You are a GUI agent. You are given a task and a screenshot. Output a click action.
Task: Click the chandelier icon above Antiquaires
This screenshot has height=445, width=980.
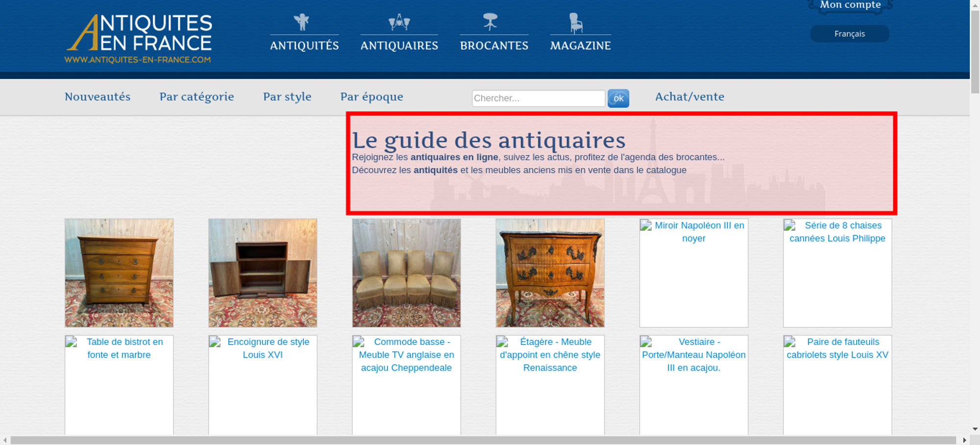click(x=399, y=22)
